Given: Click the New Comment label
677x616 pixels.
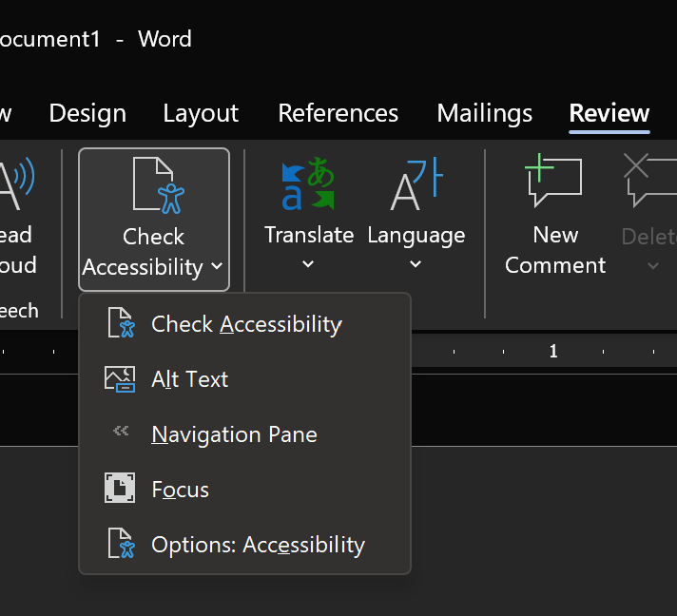Looking at the screenshot, I should [555, 250].
